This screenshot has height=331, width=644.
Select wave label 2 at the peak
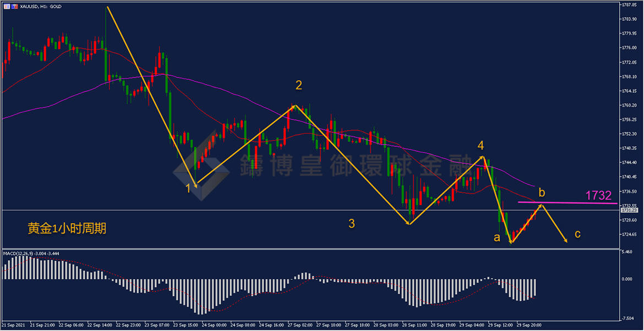298,85
